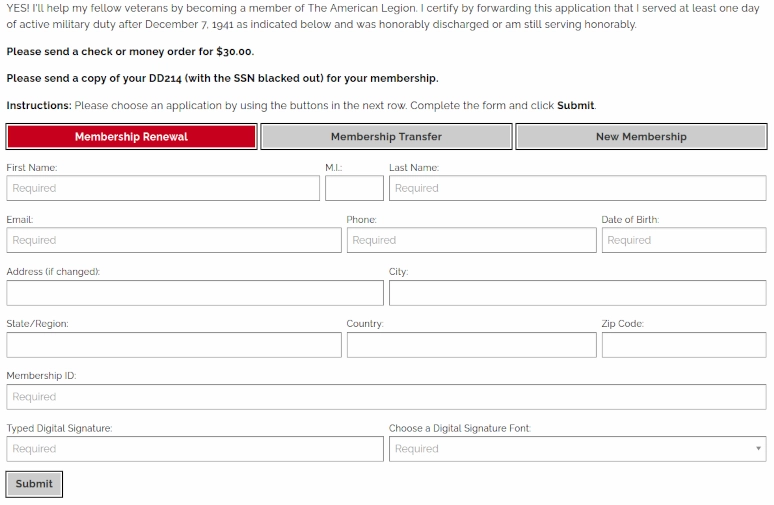The height and width of the screenshot is (505, 774).
Task: Click the Membership ID field
Action: (x=386, y=397)
